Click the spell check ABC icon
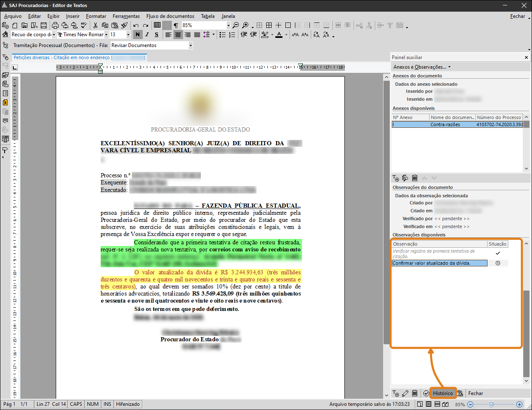This screenshot has width=532, height=410. (84, 25)
